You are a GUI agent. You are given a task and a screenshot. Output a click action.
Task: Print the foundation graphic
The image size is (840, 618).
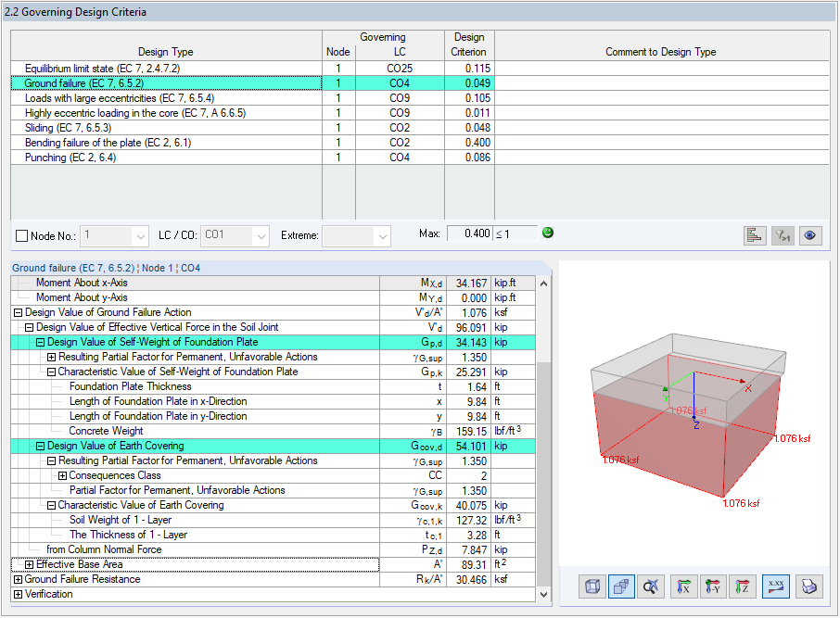pos(808,586)
